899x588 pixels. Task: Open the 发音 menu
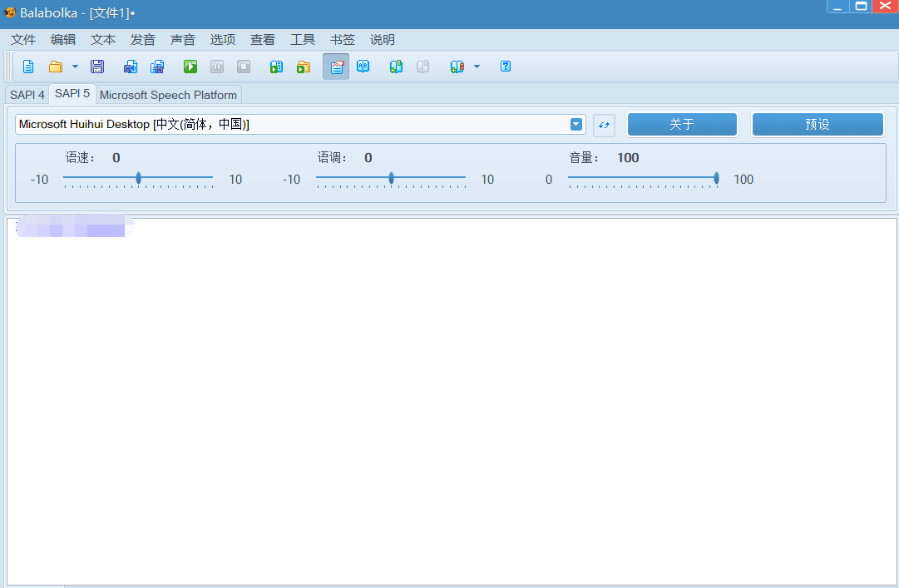[143, 40]
